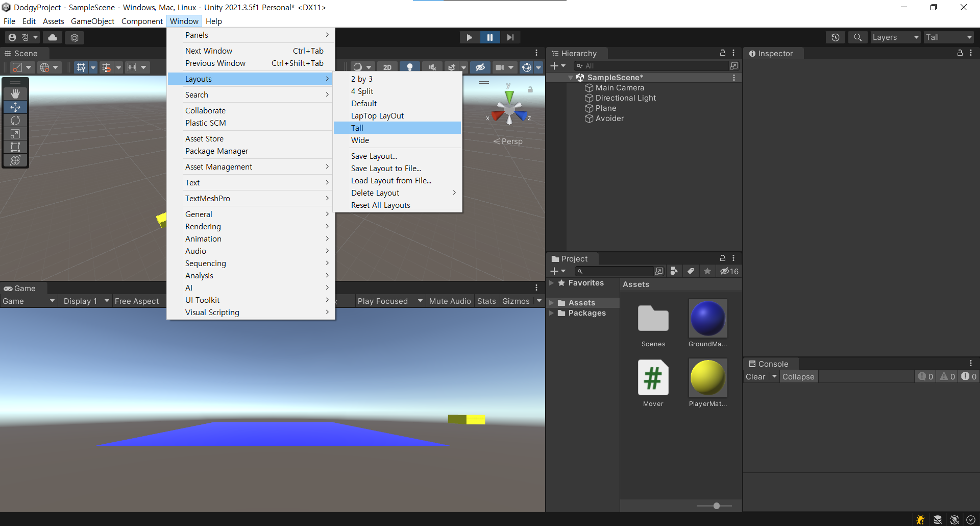980x526 pixels.
Task: Click search by type icon in Project
Action: tap(674, 271)
